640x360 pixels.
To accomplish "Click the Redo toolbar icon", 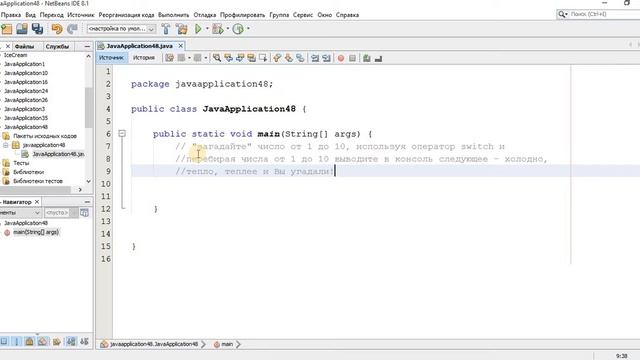I will (x=72, y=29).
